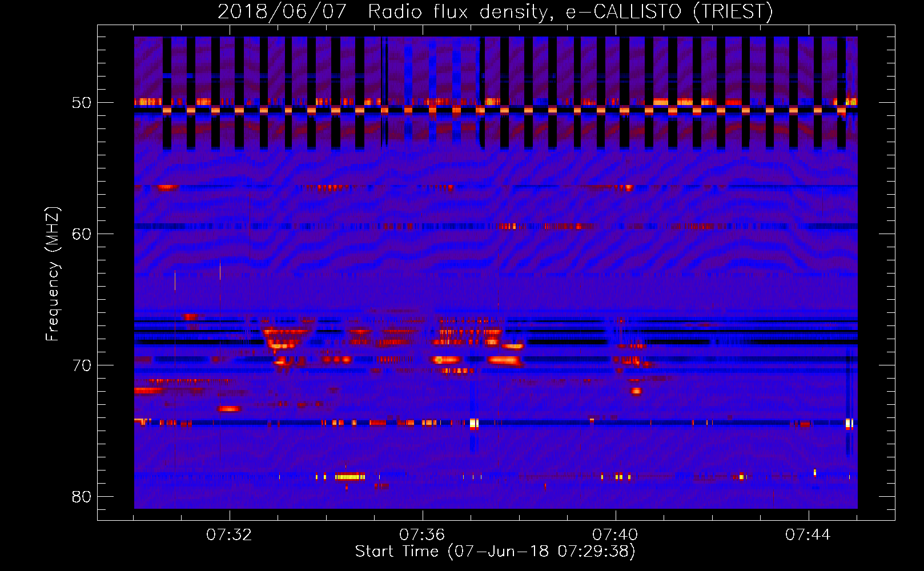Click the 07:44 time tick label
The height and width of the screenshot is (571, 924).
click(x=808, y=535)
